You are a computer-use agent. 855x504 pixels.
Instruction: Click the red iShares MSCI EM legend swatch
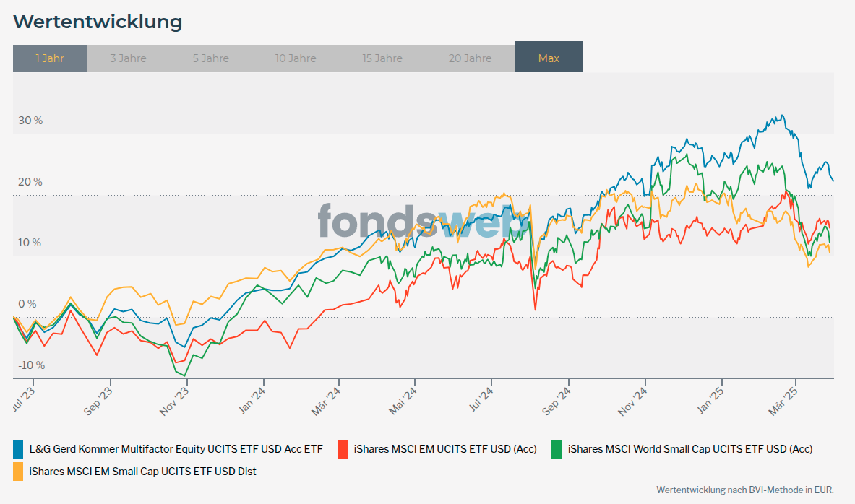click(343, 449)
